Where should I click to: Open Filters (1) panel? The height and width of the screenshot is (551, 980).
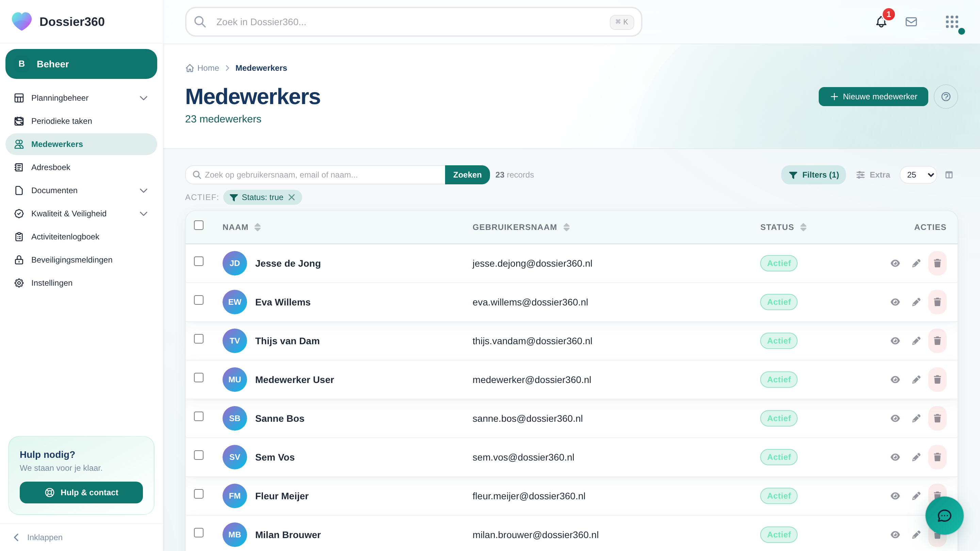pyautogui.click(x=813, y=175)
